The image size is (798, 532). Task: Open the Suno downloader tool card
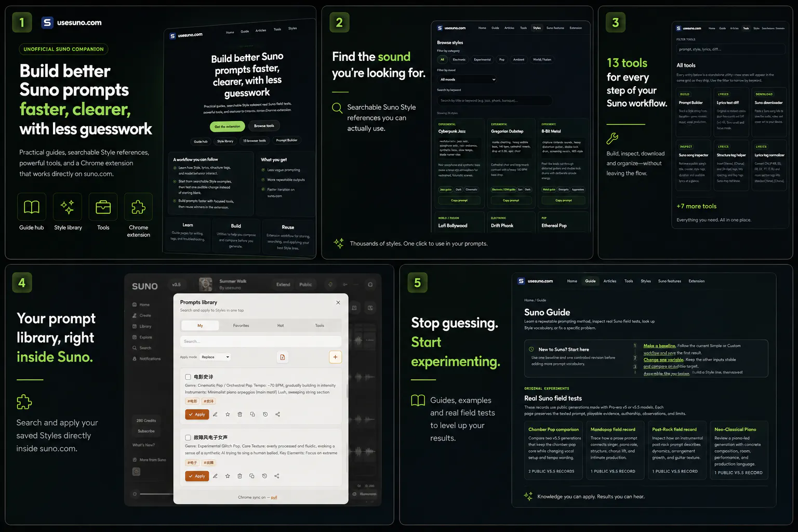[x=769, y=111]
